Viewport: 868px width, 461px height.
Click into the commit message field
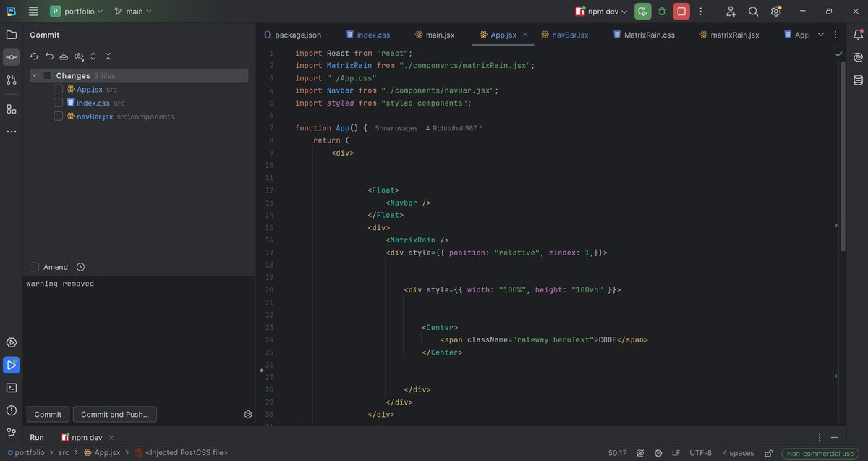pos(139,339)
